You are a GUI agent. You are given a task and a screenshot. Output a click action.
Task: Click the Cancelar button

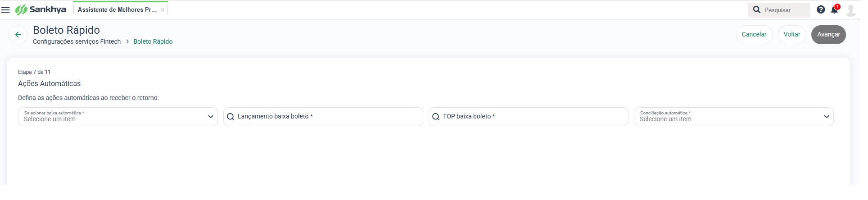tap(754, 35)
